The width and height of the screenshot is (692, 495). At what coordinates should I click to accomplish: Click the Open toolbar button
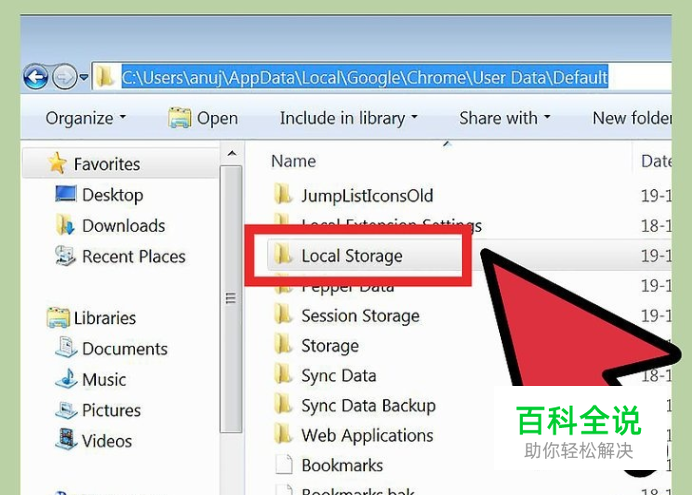(x=203, y=118)
